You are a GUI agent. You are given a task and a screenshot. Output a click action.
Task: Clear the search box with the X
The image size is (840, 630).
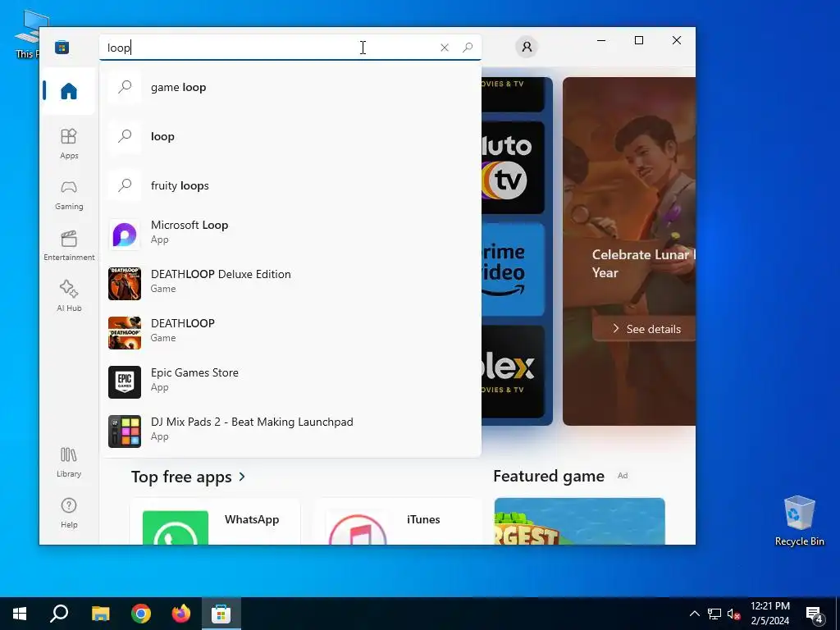(444, 48)
